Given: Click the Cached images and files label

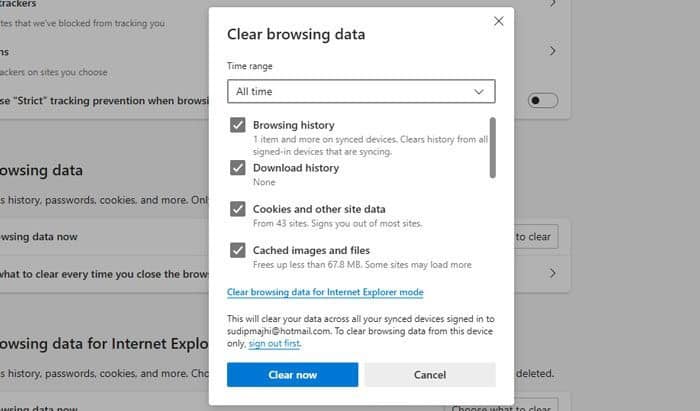Looking at the screenshot, I should point(312,250).
